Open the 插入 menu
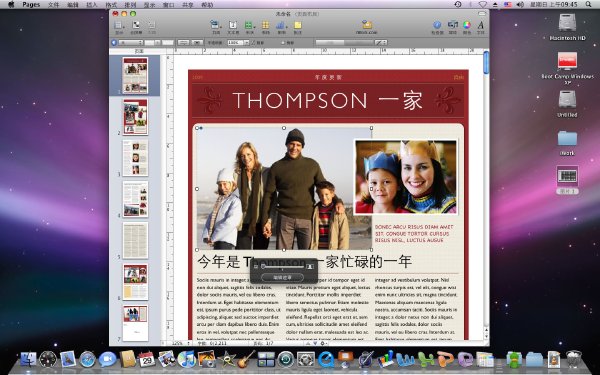Viewport: 600px width, 375px height. (92, 5)
